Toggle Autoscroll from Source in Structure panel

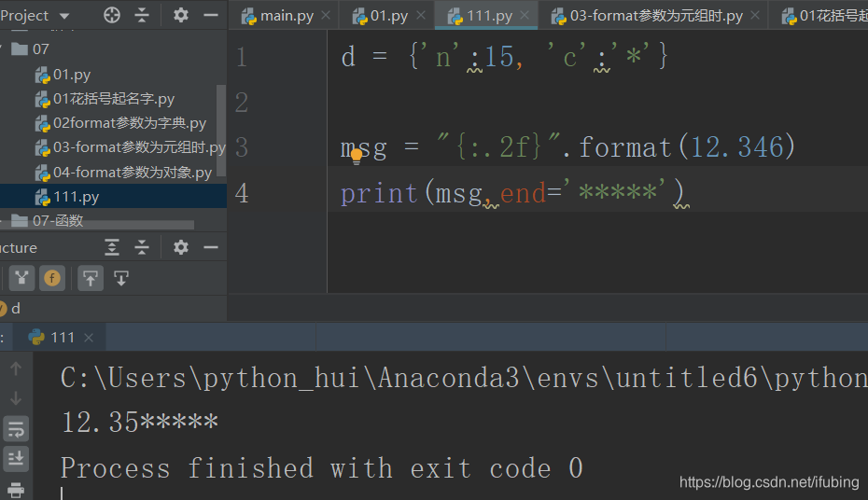pyautogui.click(x=121, y=278)
